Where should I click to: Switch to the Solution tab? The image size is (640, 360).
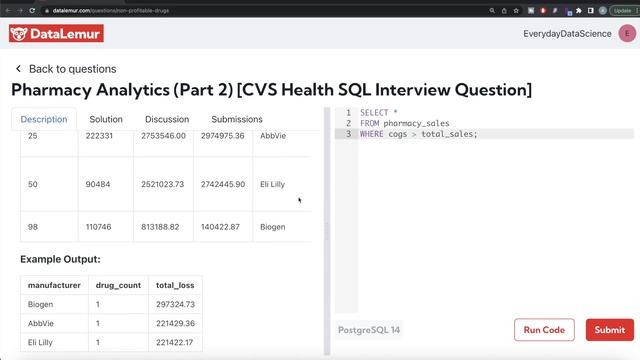coord(106,119)
